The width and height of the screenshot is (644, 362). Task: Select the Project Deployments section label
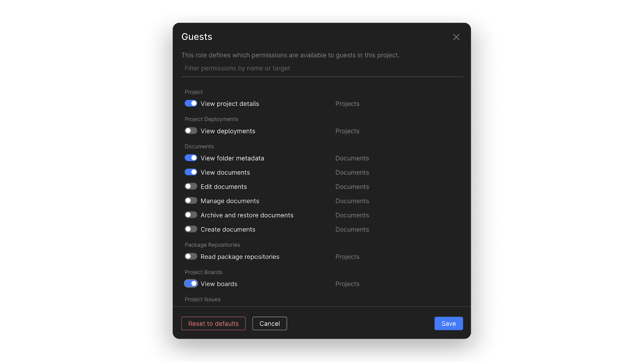tap(211, 119)
